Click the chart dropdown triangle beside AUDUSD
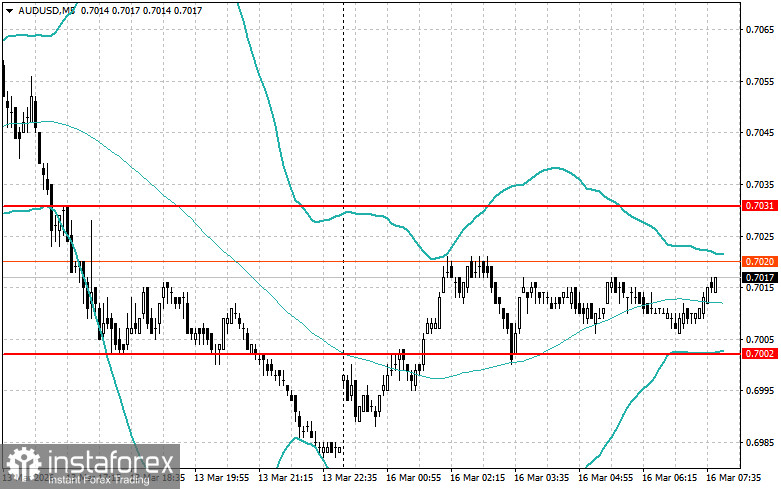781x489 pixels. (9, 10)
